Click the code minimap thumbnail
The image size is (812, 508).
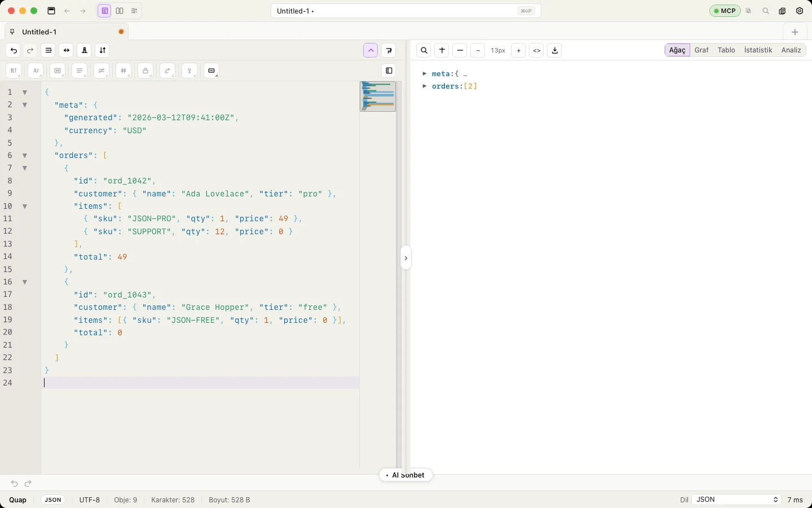(378, 97)
